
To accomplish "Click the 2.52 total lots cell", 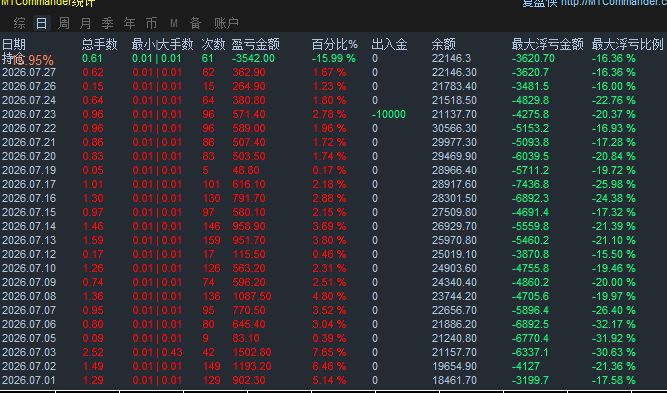I will click(93, 353).
